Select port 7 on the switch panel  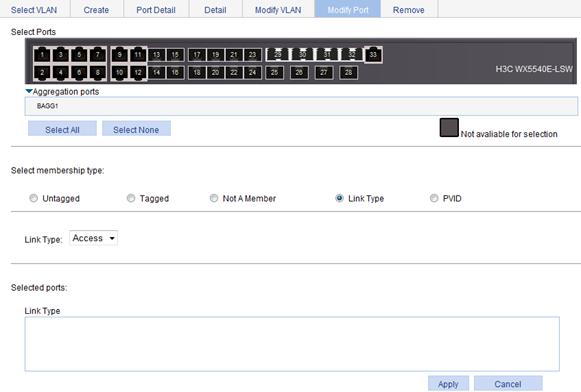point(98,55)
